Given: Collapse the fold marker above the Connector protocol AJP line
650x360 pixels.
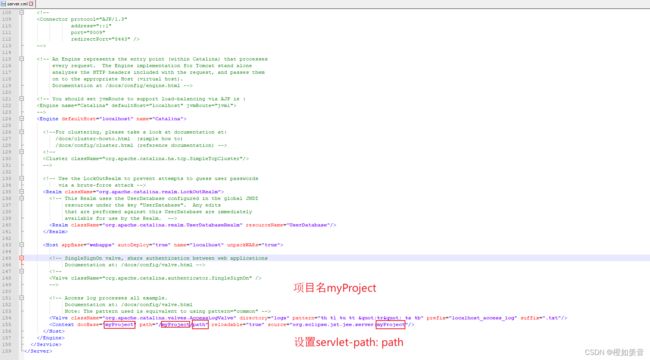Looking at the screenshot, I should tap(22, 12).
